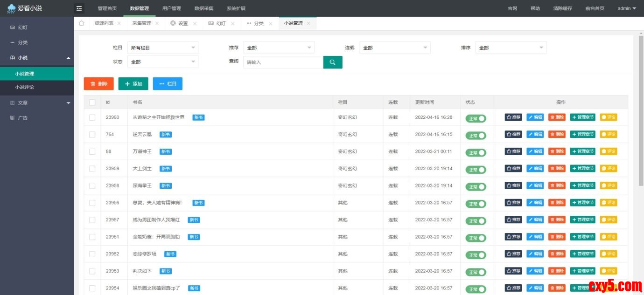This screenshot has width=644, height=295.
Task: Click 删除 trash button for 万道神王
Action: pyautogui.click(x=557, y=151)
